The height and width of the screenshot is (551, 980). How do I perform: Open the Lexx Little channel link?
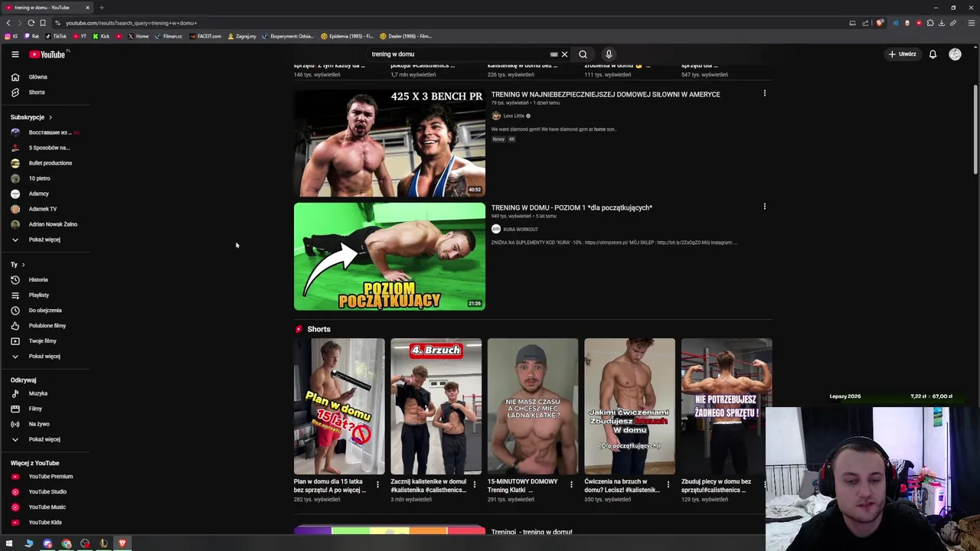[514, 116]
